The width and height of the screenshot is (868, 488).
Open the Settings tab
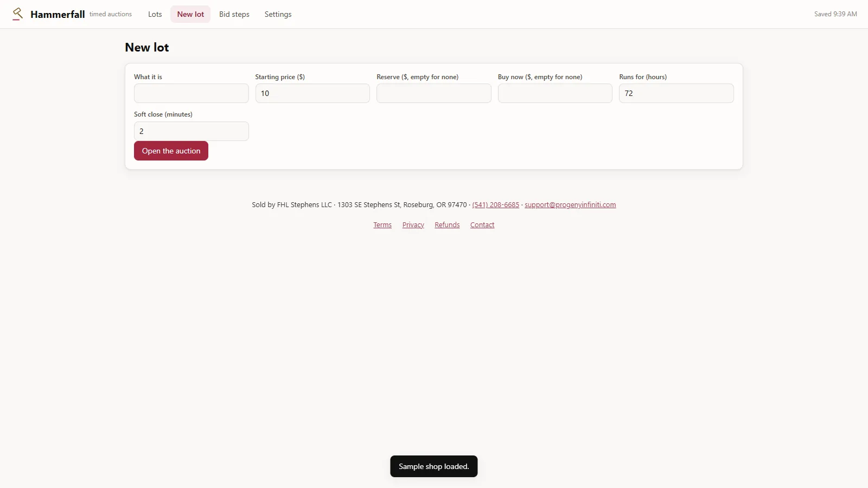278,14
